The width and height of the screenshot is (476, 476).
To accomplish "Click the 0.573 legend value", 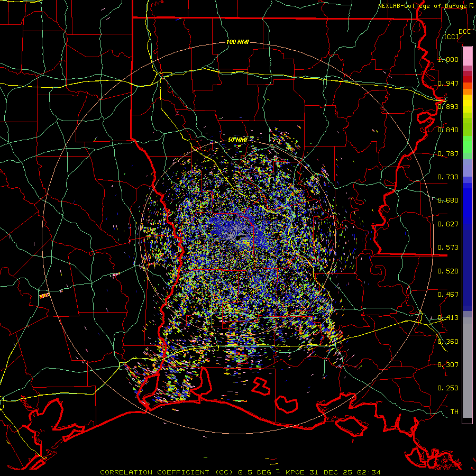I will click(x=448, y=248).
